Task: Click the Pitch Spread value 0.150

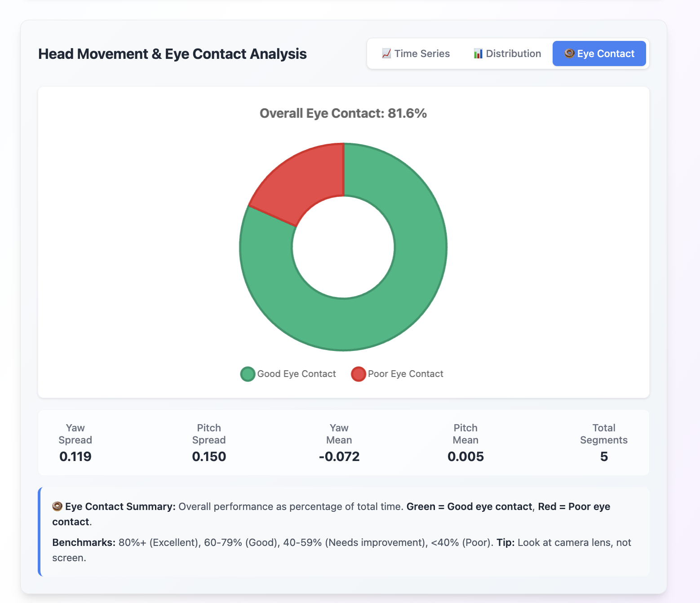Action: click(209, 457)
